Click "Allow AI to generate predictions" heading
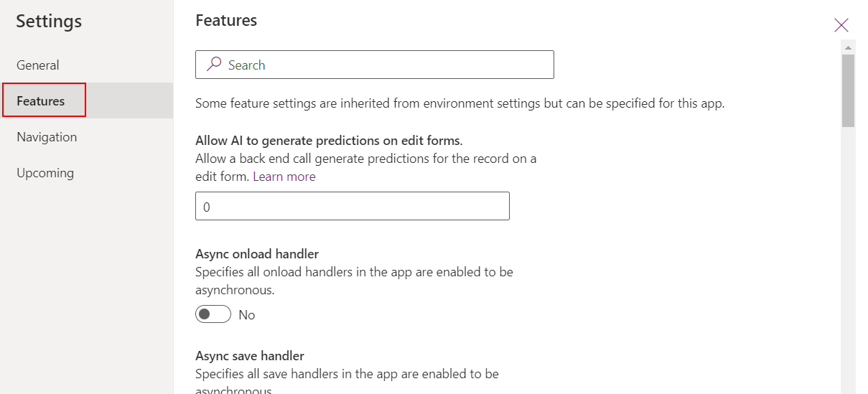Screen dimensions: 868x394 [329, 141]
